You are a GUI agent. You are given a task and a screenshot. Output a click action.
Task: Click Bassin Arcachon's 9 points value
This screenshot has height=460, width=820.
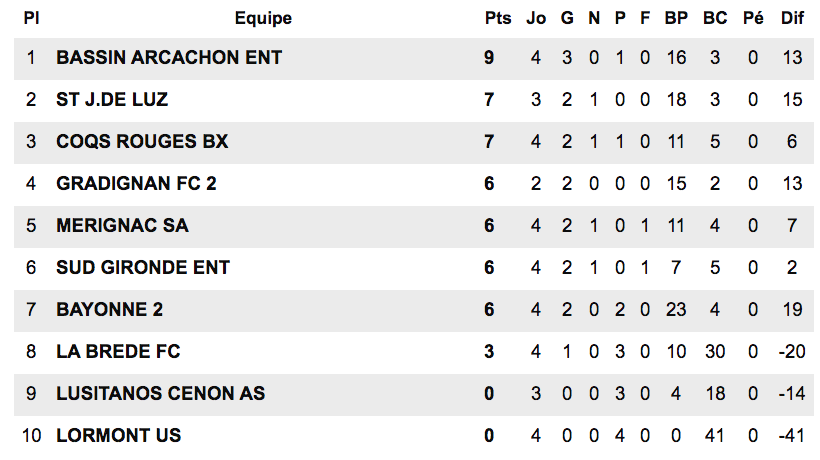[x=489, y=58]
